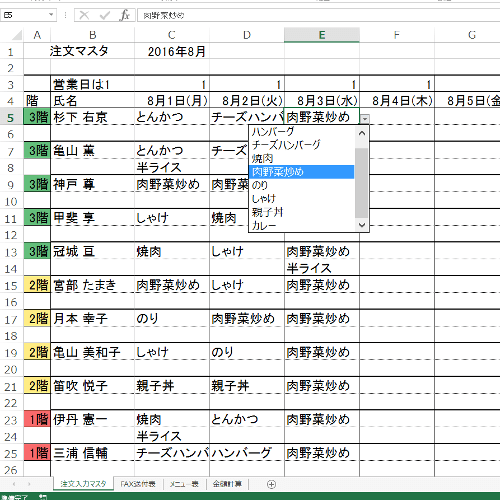
Task: Click the 8月4日(木) date header cell
Action: coord(397,101)
